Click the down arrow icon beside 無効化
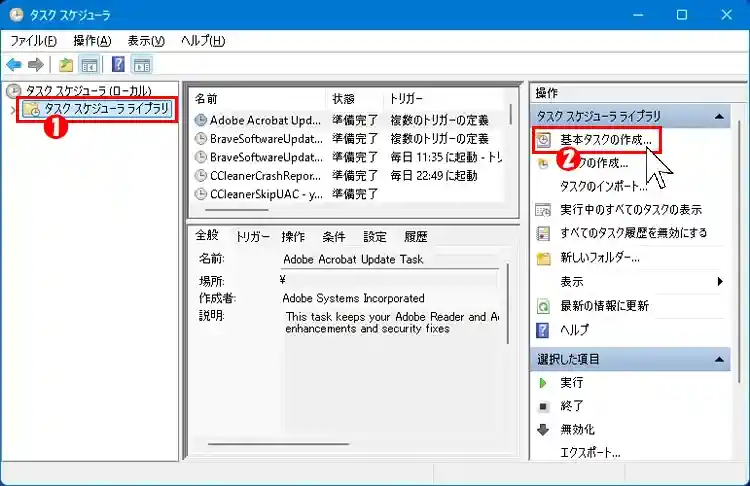750x486 pixels. coord(543,430)
